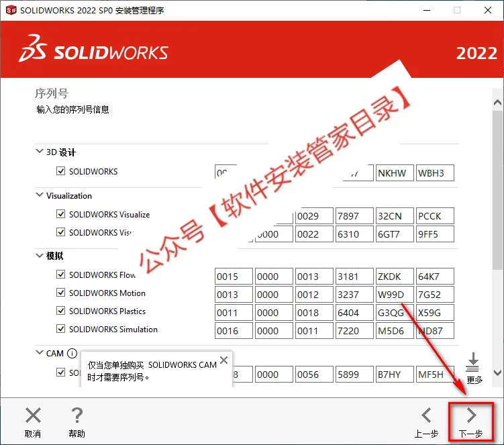The image size is (504, 445).
Task: Click the 0018 field in Plastics row
Action: [x=314, y=313]
